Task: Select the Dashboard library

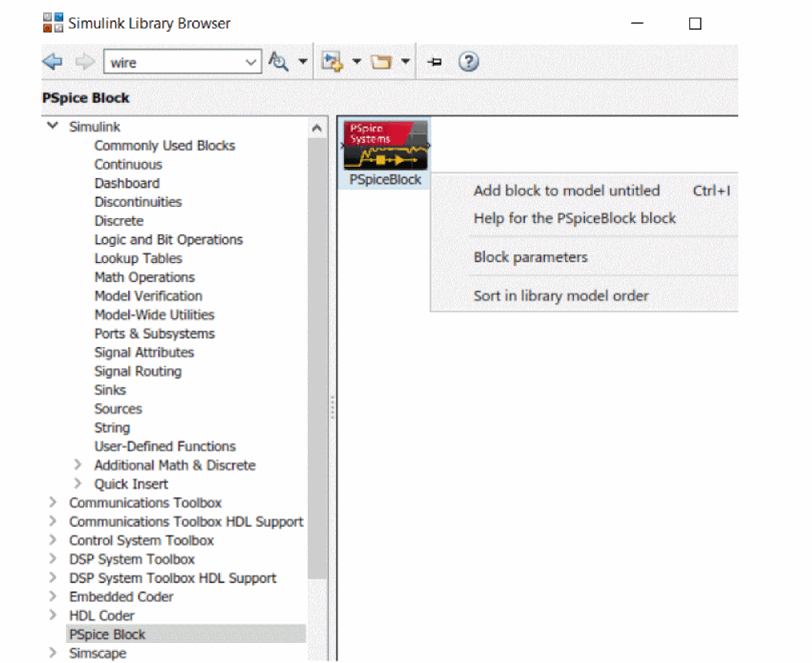Action: (x=127, y=184)
